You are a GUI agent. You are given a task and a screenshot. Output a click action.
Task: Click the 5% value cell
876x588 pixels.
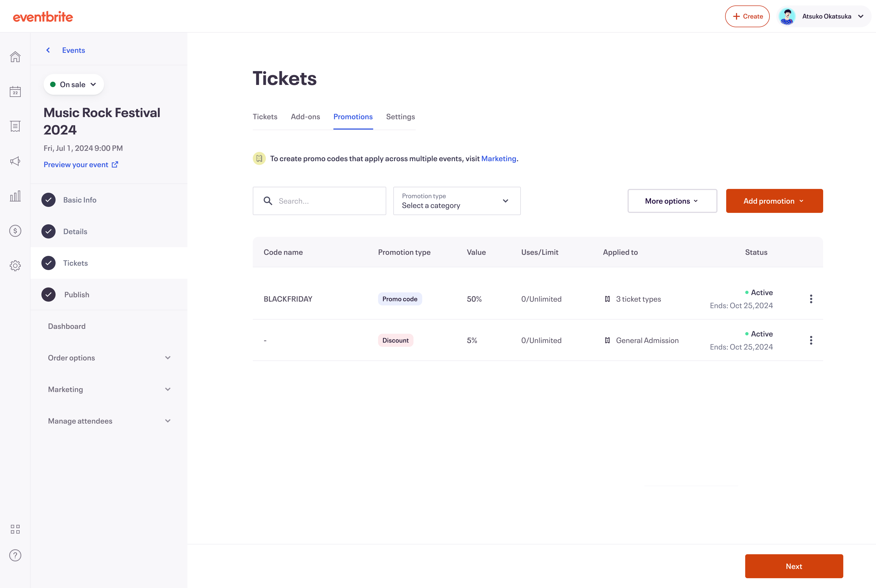click(x=472, y=340)
